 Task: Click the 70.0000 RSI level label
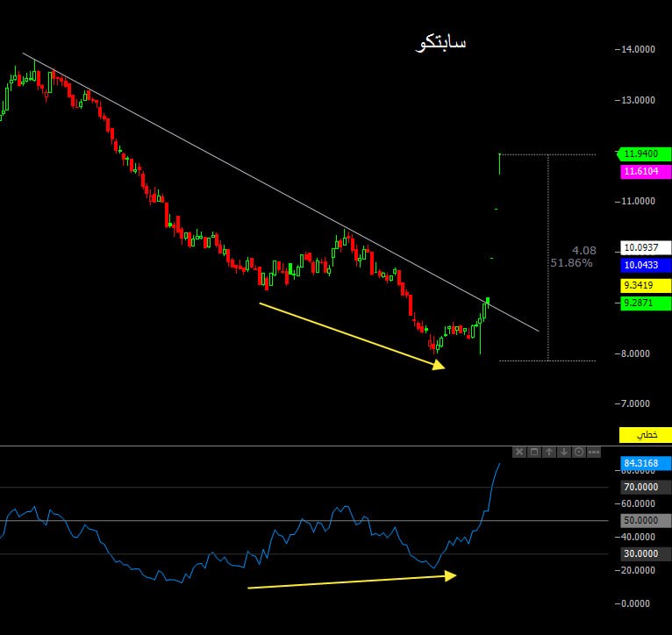646,487
